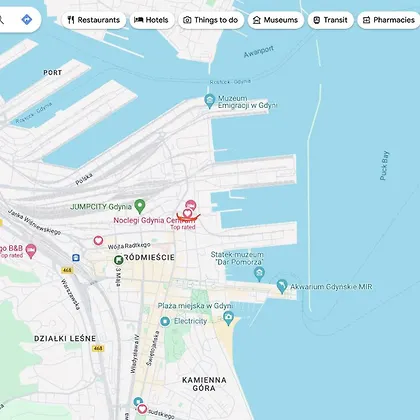Screen dimensions: 420x420
Task: Open Noclegi Gdynia Centrum place label
Action: tap(154, 220)
